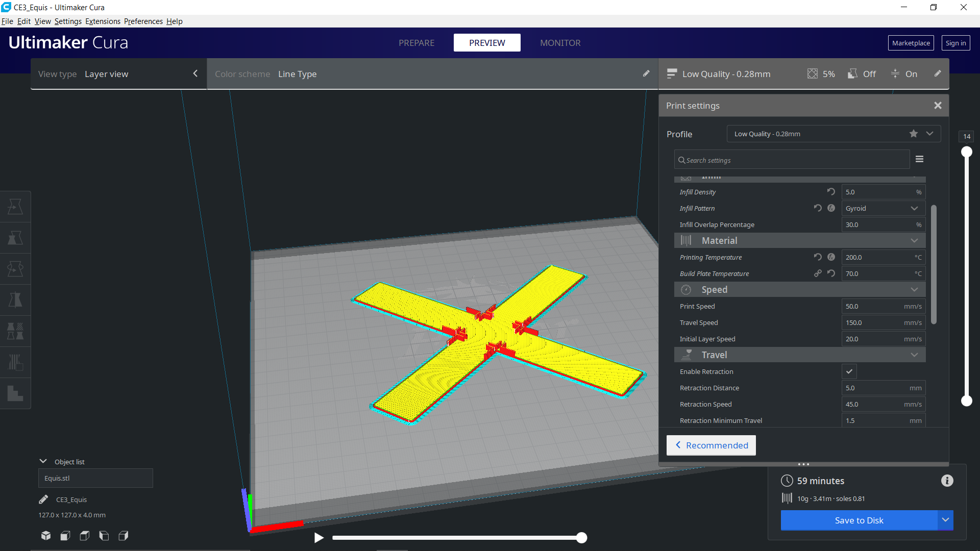The image size is (980, 551).
Task: Click the Recommended button
Action: [711, 445]
